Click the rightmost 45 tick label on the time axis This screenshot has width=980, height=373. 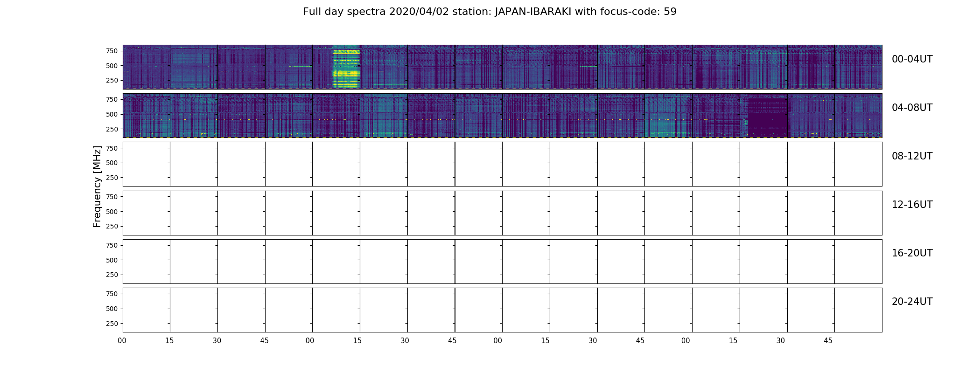tap(828, 341)
